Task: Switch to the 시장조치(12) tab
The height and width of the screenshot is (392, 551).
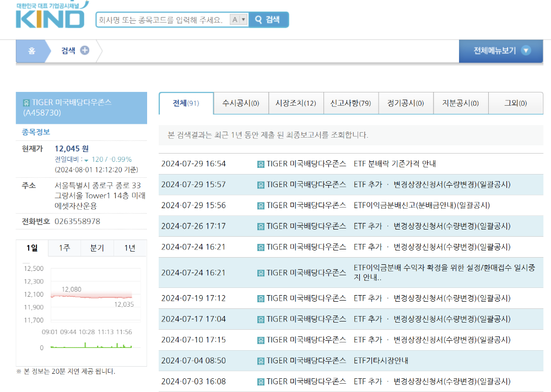Action: coord(296,104)
